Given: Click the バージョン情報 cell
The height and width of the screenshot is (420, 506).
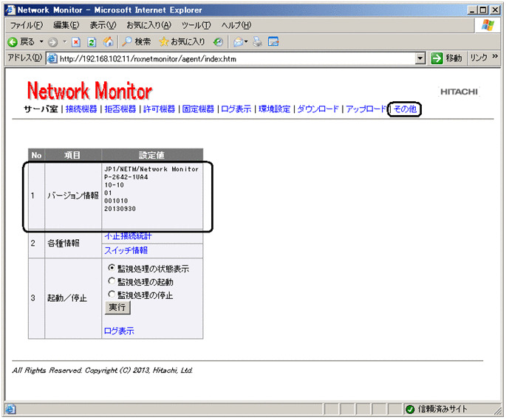Looking at the screenshot, I should tap(73, 195).
